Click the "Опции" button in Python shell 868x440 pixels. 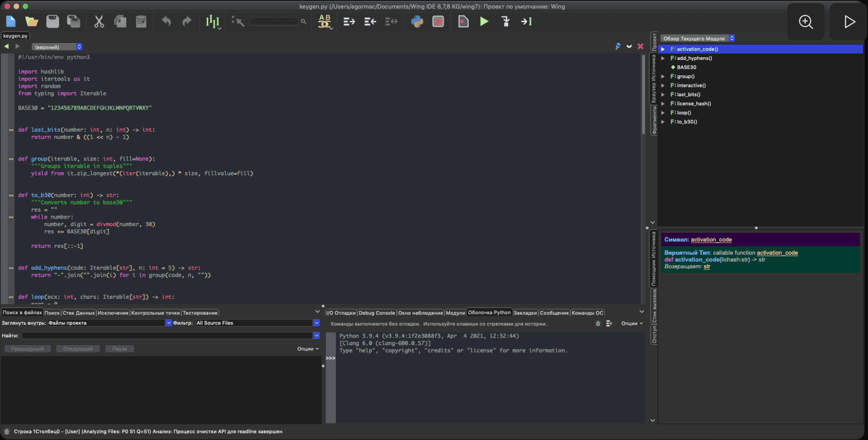pos(632,323)
